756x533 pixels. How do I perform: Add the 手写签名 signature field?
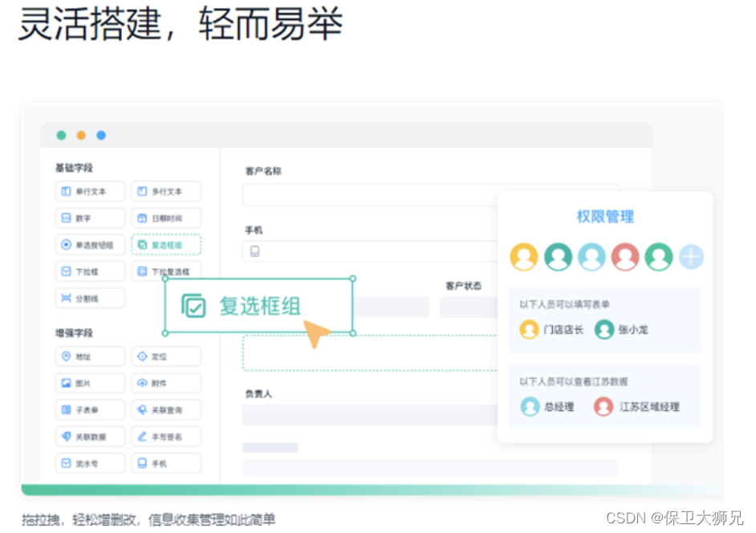[x=166, y=437]
